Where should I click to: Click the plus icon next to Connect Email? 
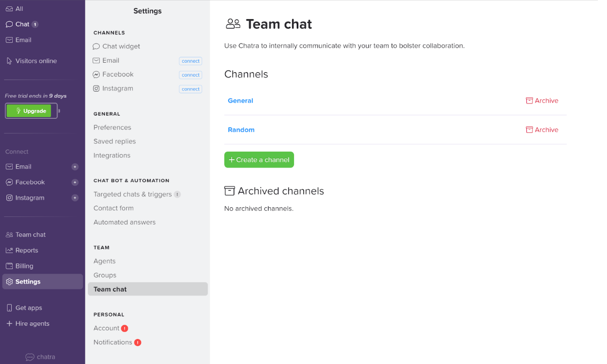[x=75, y=167]
